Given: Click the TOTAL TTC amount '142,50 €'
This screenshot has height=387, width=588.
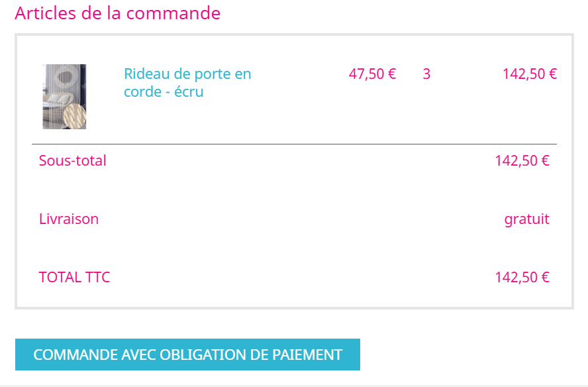Looking at the screenshot, I should [x=522, y=277].
